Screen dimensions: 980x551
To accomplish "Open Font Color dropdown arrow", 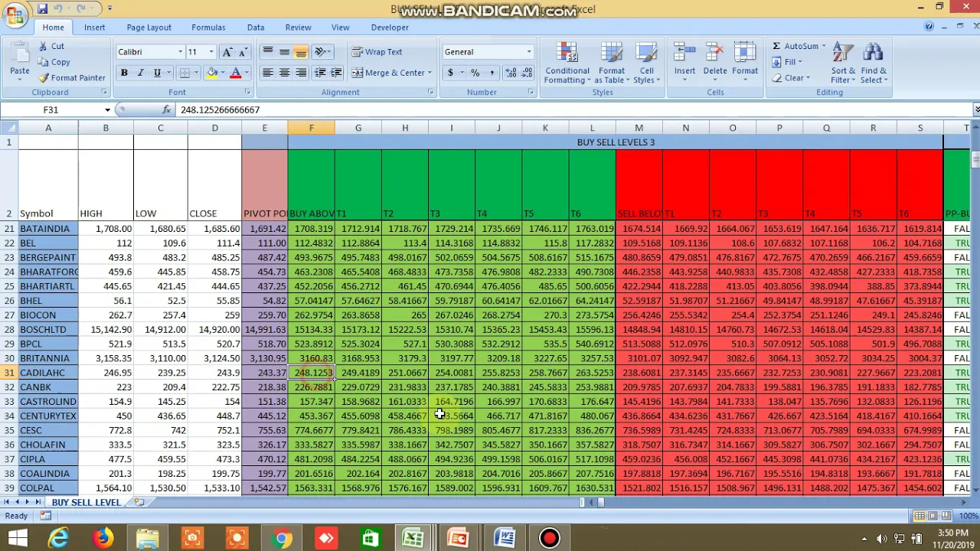I will pyautogui.click(x=246, y=73).
